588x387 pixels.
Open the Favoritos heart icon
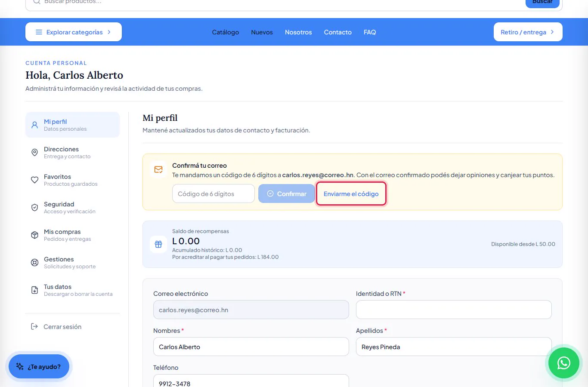35,180
